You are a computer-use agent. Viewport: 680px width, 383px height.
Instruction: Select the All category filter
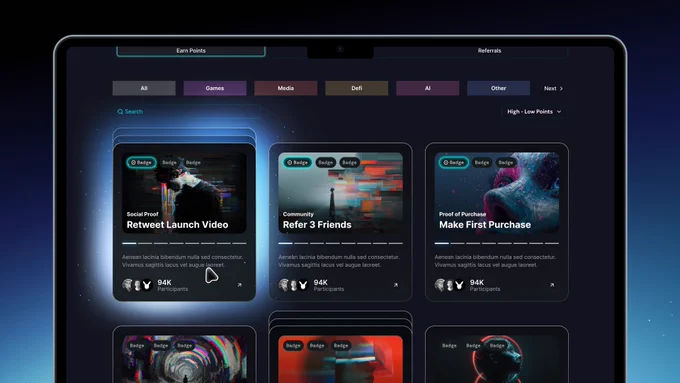point(144,88)
